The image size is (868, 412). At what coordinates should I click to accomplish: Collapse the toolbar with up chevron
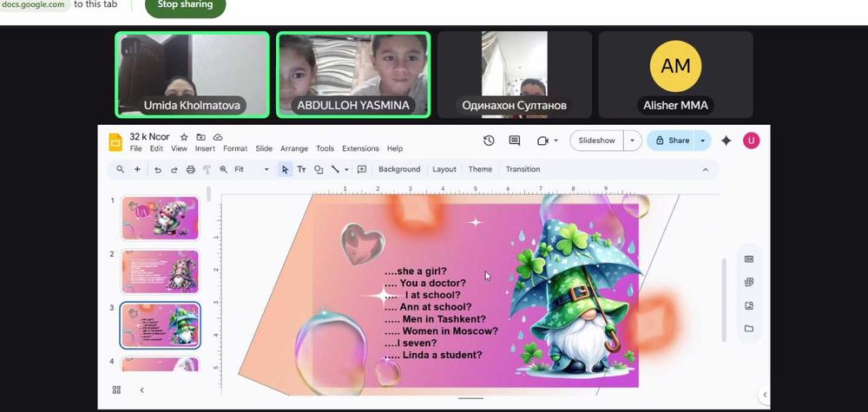click(705, 169)
